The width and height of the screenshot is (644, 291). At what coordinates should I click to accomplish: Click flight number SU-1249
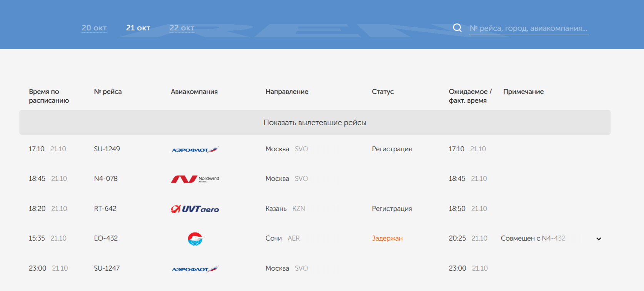[107, 149]
